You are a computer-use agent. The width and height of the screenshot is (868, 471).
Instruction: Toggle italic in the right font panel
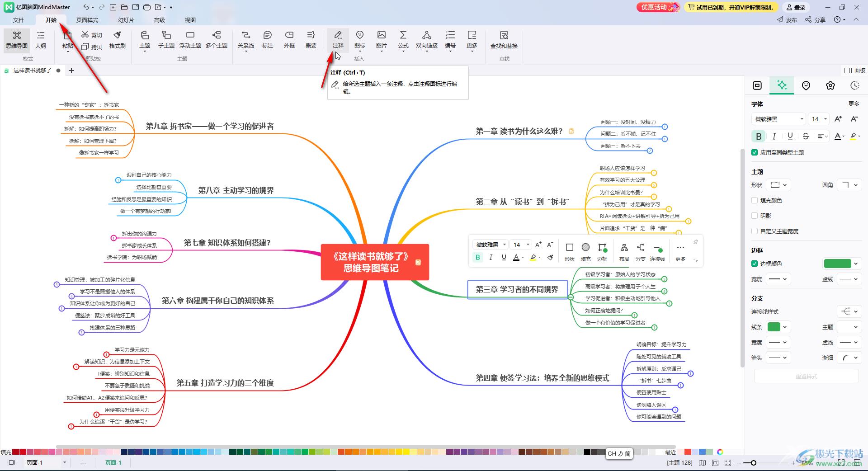click(x=774, y=136)
